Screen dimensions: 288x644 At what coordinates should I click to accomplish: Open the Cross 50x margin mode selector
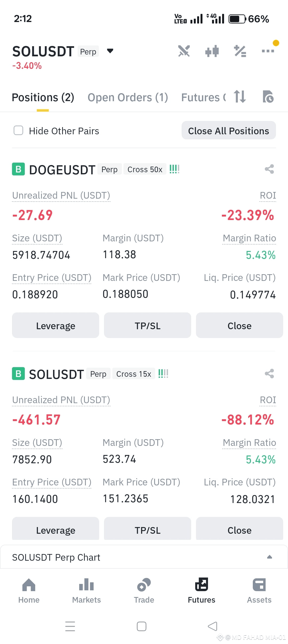145,169
